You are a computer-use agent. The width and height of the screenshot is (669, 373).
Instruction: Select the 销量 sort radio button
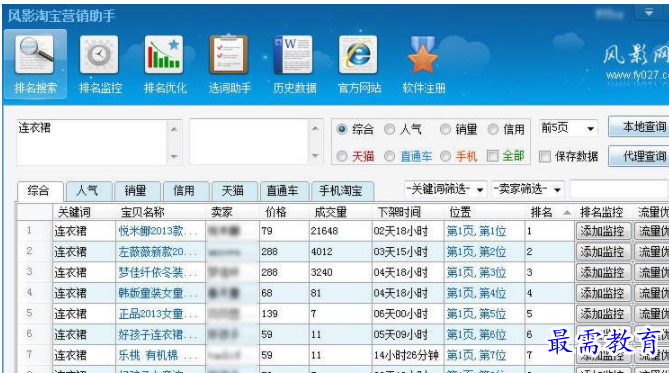tap(445, 129)
